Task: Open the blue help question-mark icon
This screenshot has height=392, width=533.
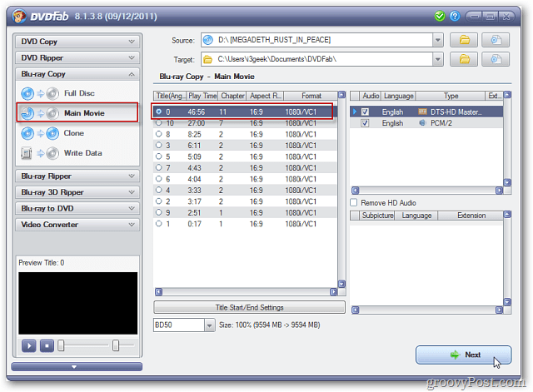Action: tap(455, 16)
